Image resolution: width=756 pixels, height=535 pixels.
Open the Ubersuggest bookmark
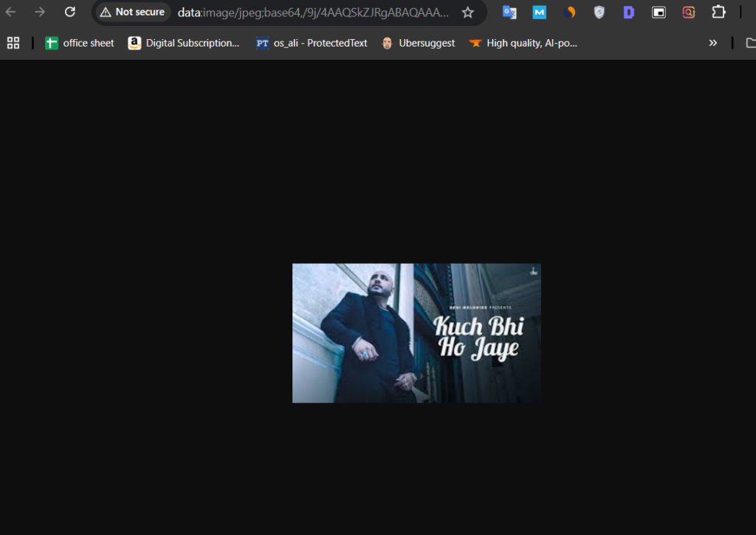pyautogui.click(x=418, y=43)
